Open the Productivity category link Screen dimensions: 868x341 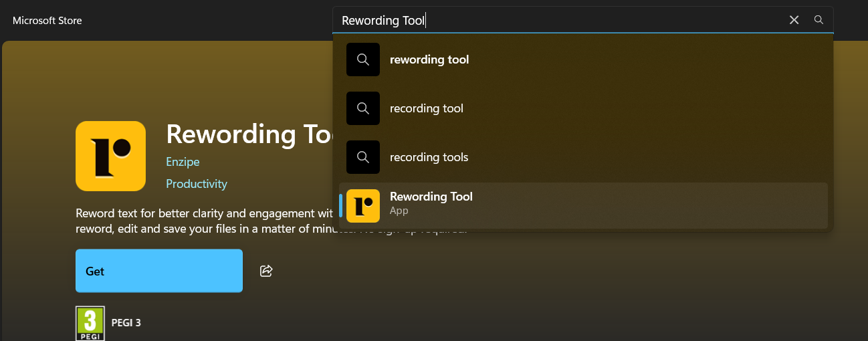(x=197, y=184)
